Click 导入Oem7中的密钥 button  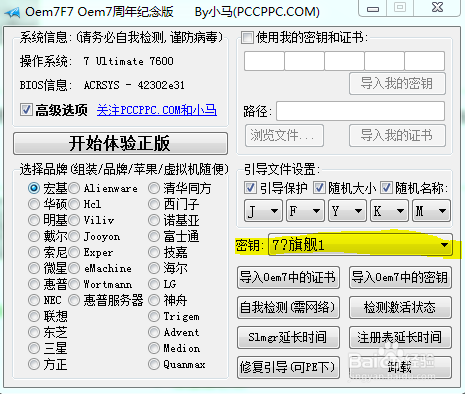[x=400, y=277]
